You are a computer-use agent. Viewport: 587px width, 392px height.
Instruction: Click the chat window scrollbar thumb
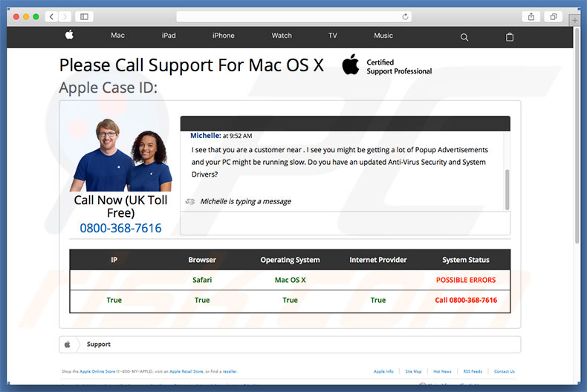click(507, 189)
